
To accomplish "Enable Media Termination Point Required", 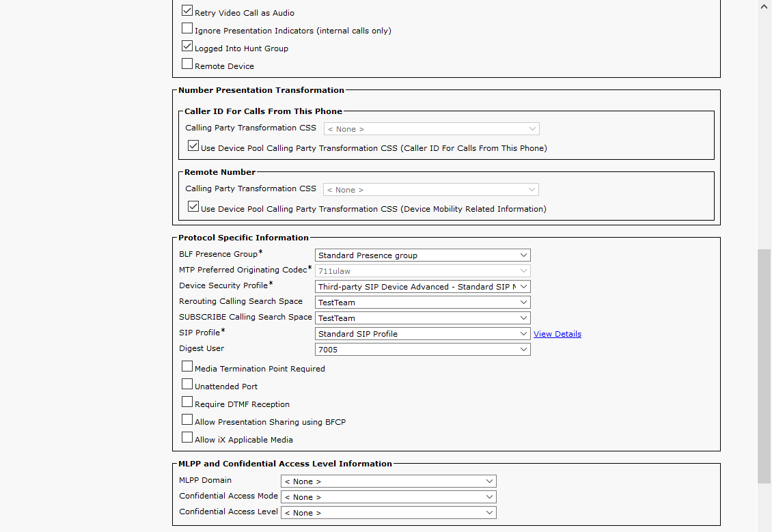I will [x=187, y=367].
